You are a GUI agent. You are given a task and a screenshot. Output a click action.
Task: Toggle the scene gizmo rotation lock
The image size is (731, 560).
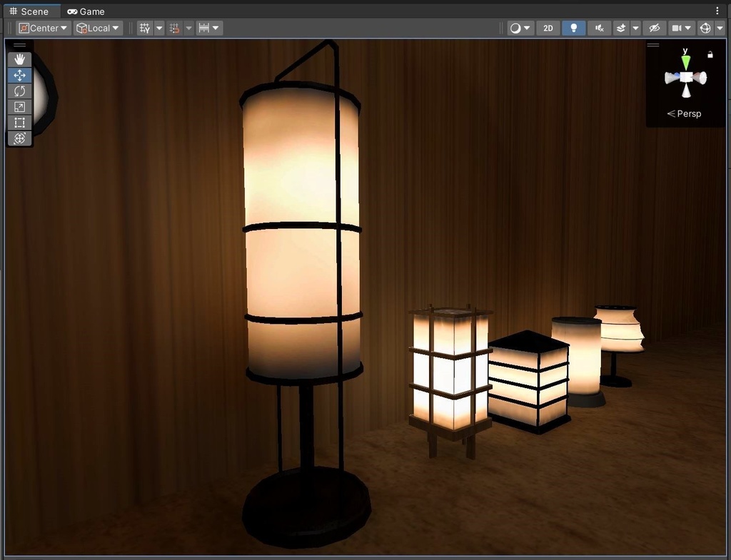710,54
